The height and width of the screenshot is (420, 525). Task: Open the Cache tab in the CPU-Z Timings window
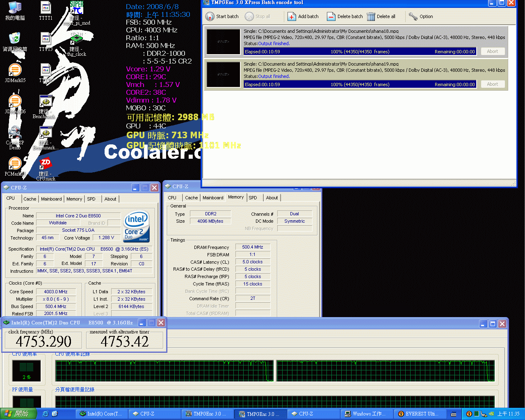tap(191, 198)
